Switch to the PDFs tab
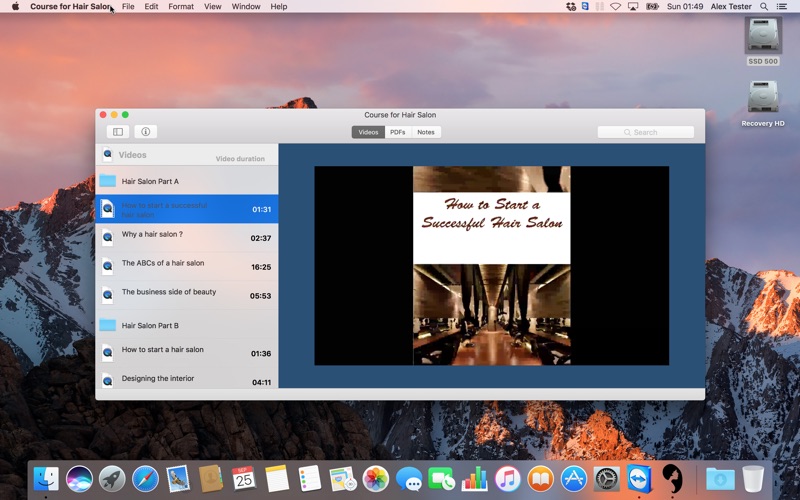The image size is (800, 500). click(x=397, y=132)
